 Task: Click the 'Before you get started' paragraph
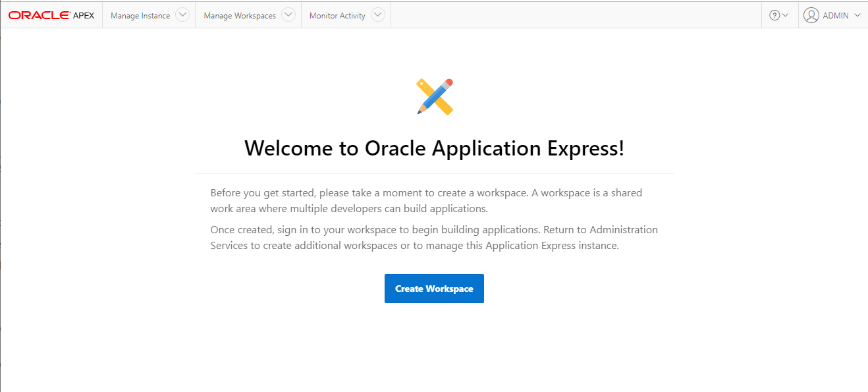(426, 201)
